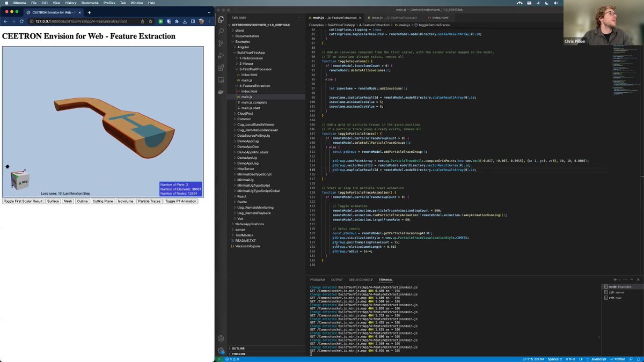The width and height of the screenshot is (644, 362).
Task: Expand the Angular folder in explorer
Action: pos(243,47)
